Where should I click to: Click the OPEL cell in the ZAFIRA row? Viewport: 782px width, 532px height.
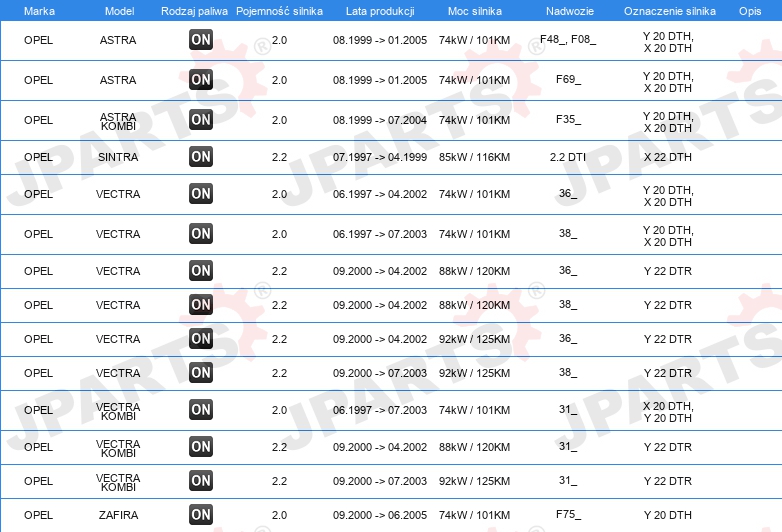[38, 515]
